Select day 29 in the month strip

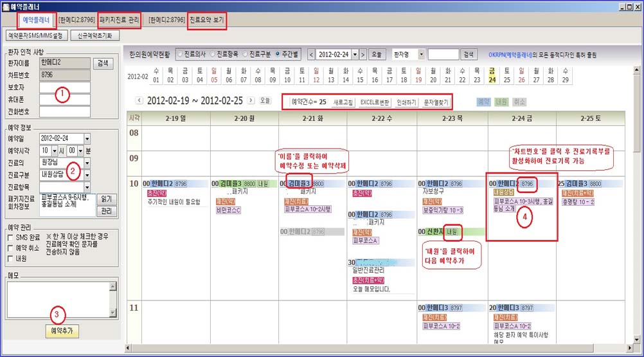(x=565, y=76)
